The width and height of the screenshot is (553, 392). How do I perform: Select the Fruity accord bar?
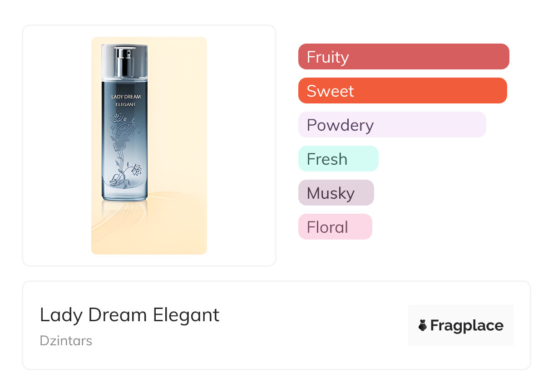[x=403, y=57]
